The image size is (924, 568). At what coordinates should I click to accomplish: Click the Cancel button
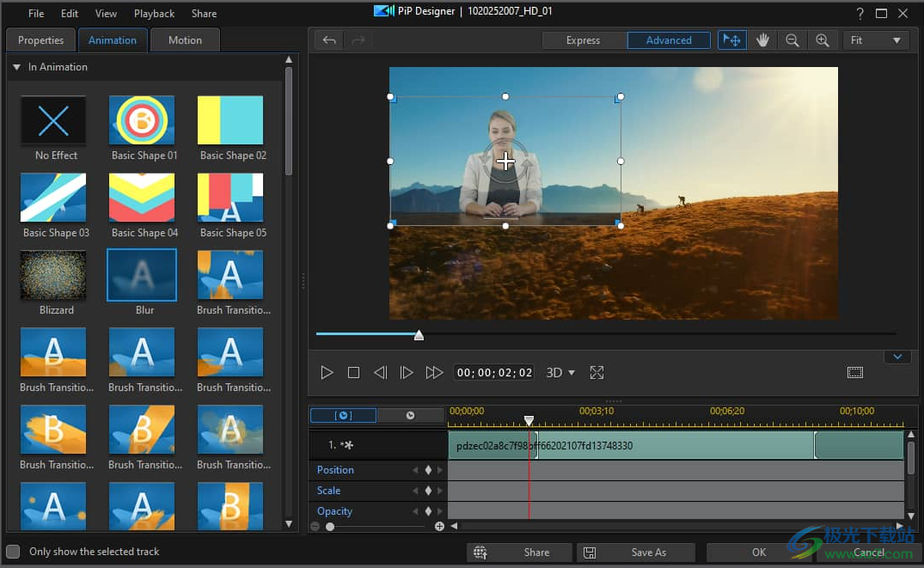[x=869, y=552]
